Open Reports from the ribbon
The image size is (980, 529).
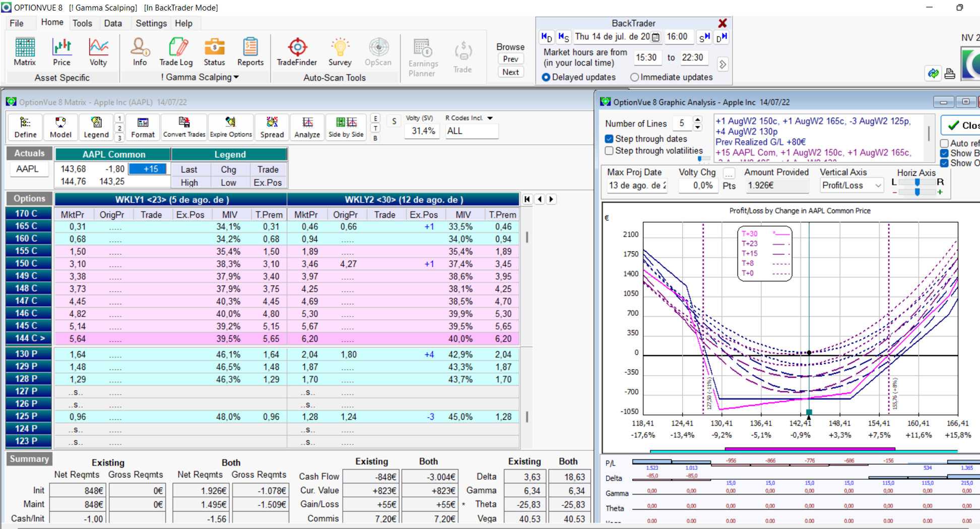(250, 52)
